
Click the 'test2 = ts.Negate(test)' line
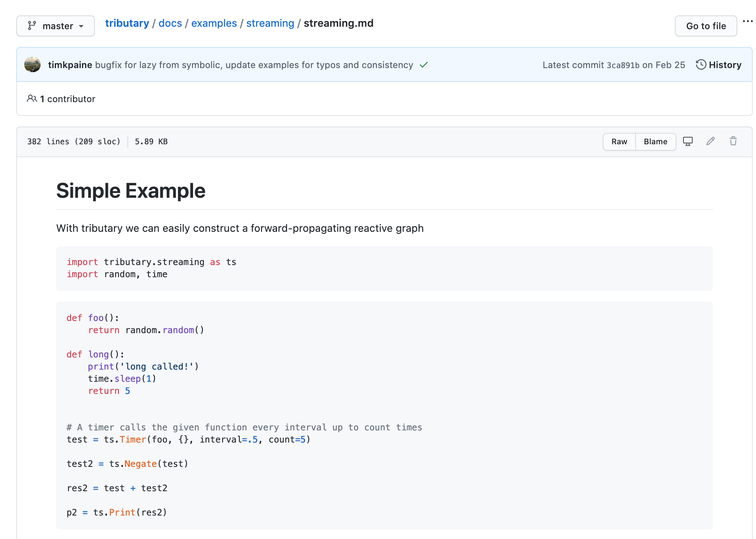coord(127,464)
